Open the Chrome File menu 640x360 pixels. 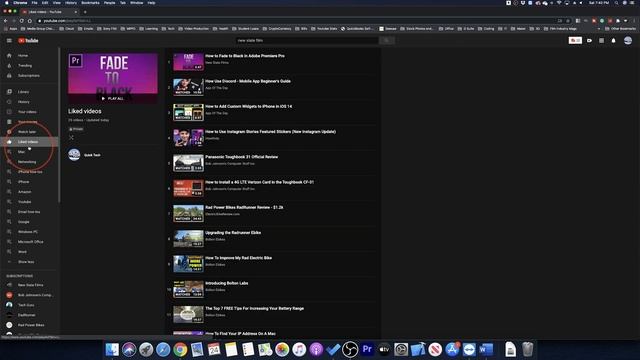coord(34,3)
